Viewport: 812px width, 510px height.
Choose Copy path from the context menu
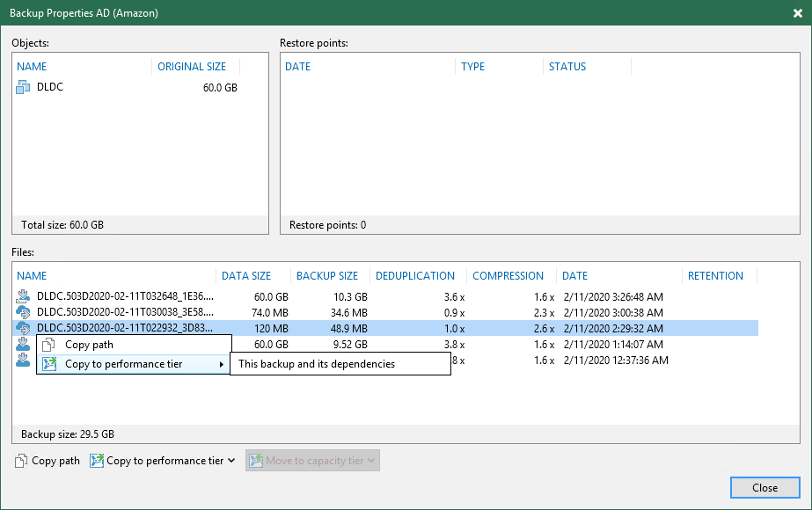click(89, 345)
